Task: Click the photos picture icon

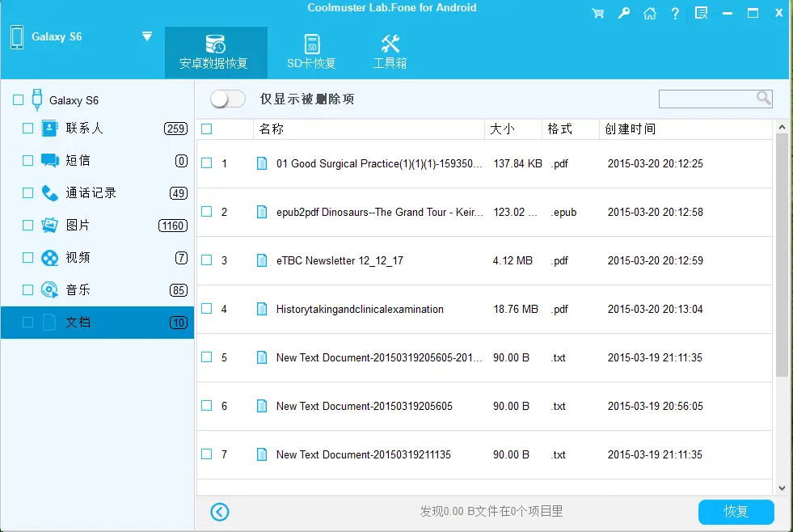Action: [49, 225]
